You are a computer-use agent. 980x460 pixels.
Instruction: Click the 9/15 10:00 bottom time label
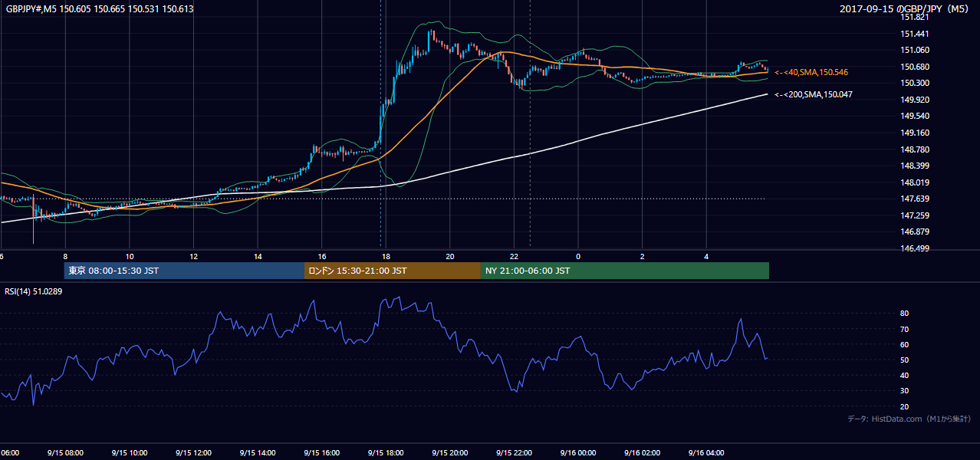[129, 453]
